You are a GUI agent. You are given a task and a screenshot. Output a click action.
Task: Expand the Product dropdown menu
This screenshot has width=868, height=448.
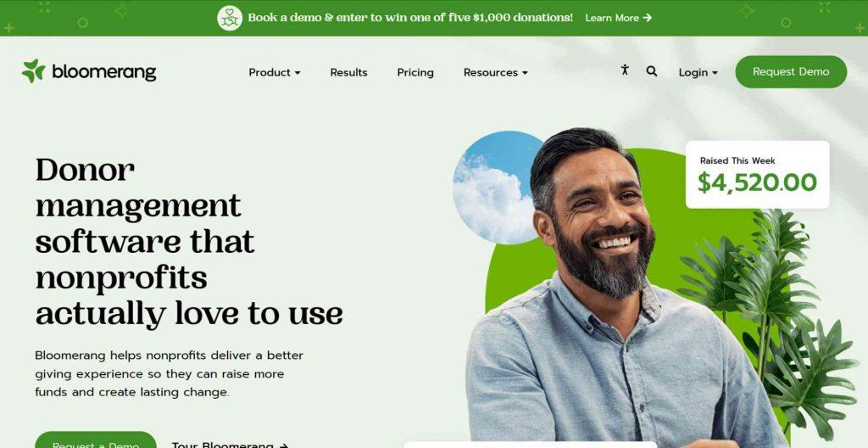coord(275,72)
